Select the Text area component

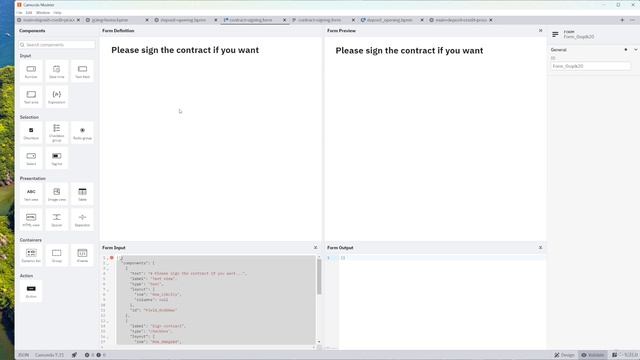click(x=31, y=97)
